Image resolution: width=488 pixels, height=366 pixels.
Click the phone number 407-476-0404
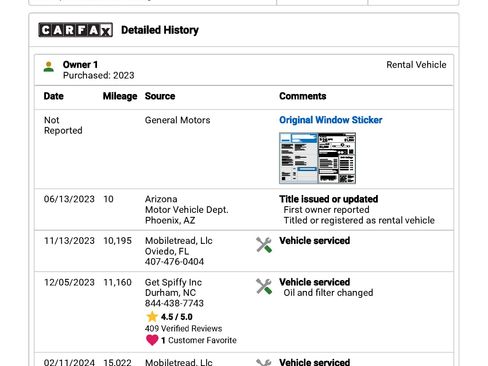tap(174, 262)
